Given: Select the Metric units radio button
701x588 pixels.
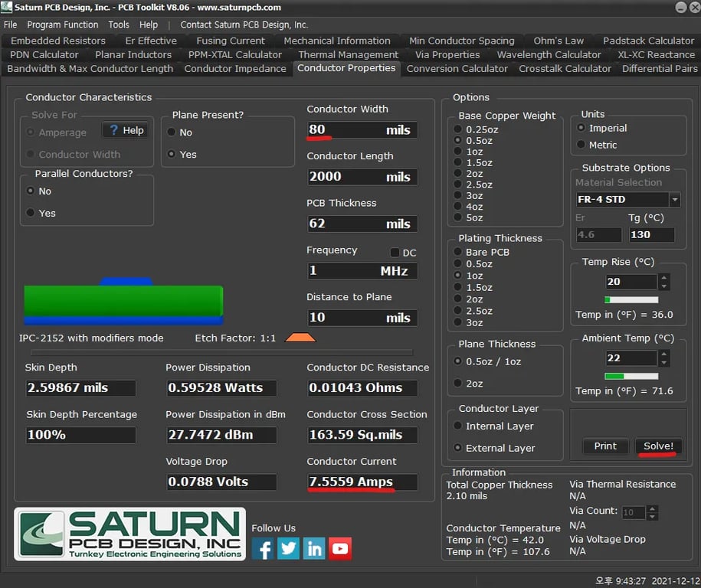Looking at the screenshot, I should tap(579, 145).
